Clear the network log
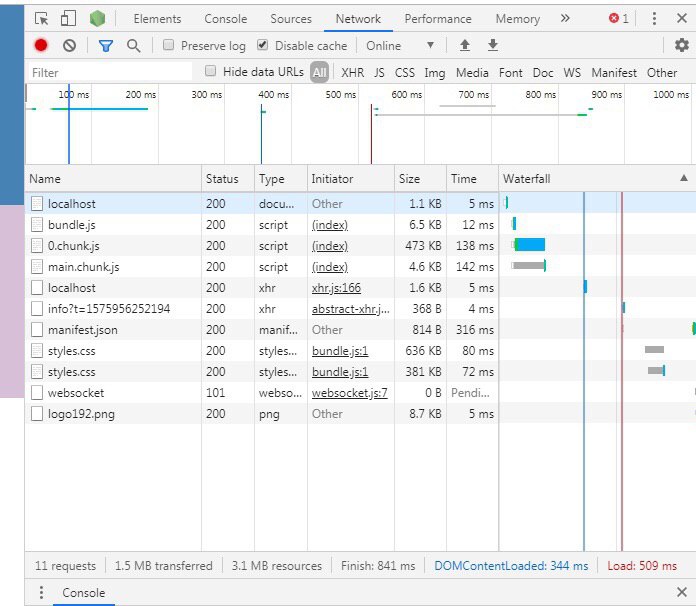 (69, 46)
